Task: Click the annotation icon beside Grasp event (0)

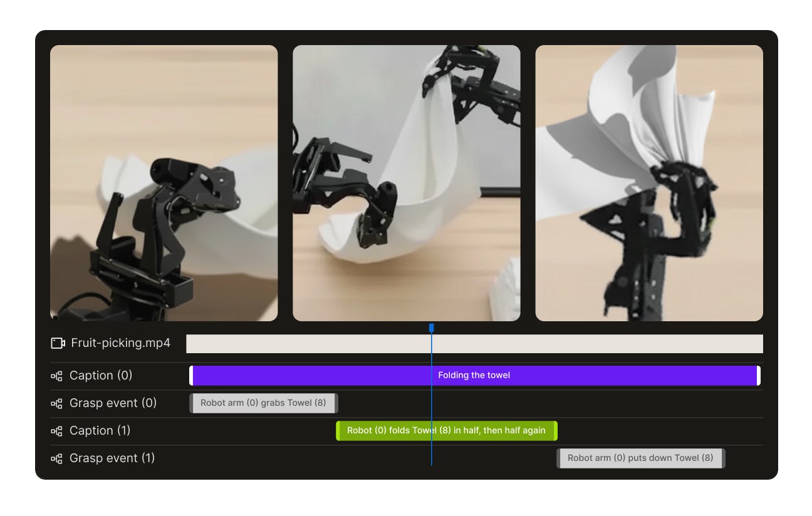Action: click(57, 403)
